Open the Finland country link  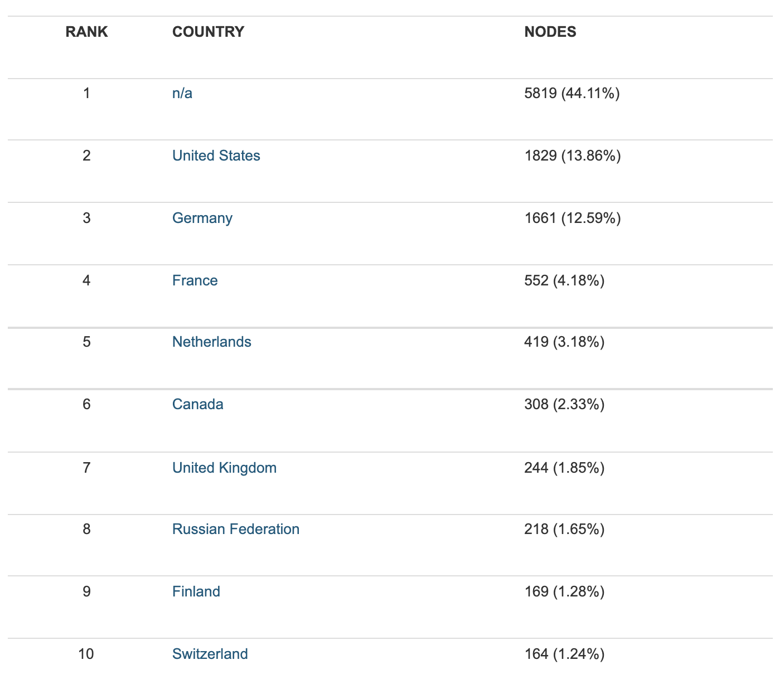coord(196,591)
